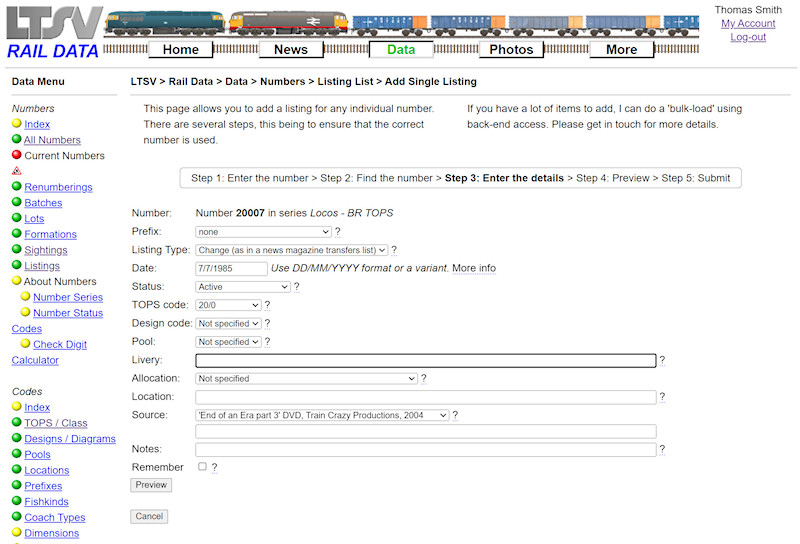The image size is (800, 544).
Task: Click into the Livery text field
Action: tap(426, 361)
